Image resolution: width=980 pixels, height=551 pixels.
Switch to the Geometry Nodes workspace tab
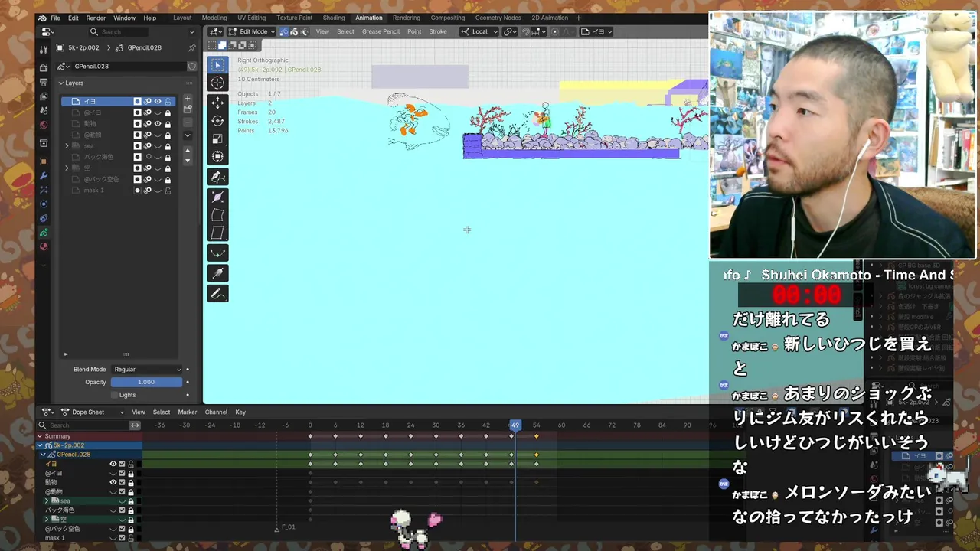click(x=499, y=18)
